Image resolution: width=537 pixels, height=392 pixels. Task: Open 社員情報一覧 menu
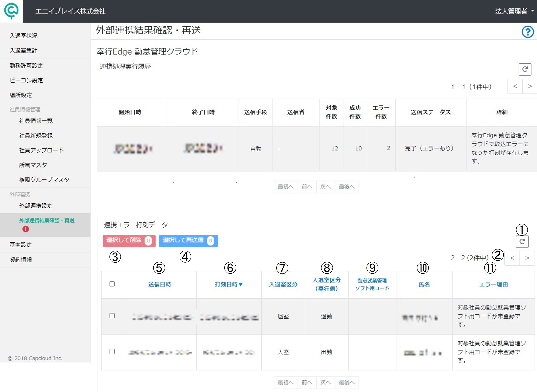click(x=36, y=121)
